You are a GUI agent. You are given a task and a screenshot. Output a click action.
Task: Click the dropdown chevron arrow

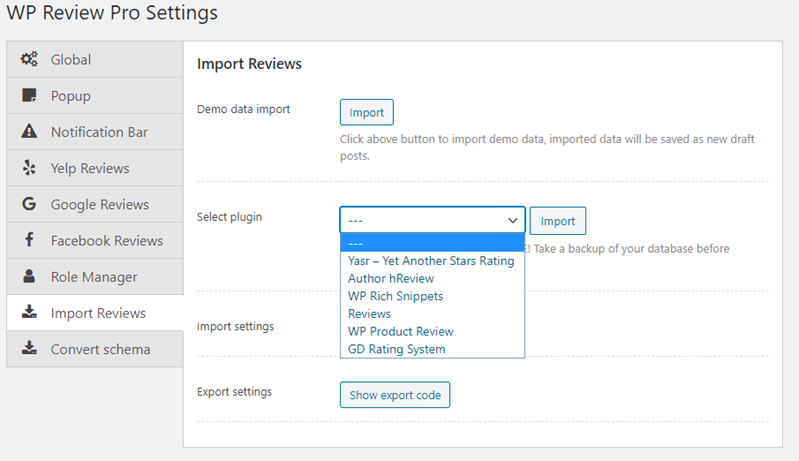tap(513, 221)
